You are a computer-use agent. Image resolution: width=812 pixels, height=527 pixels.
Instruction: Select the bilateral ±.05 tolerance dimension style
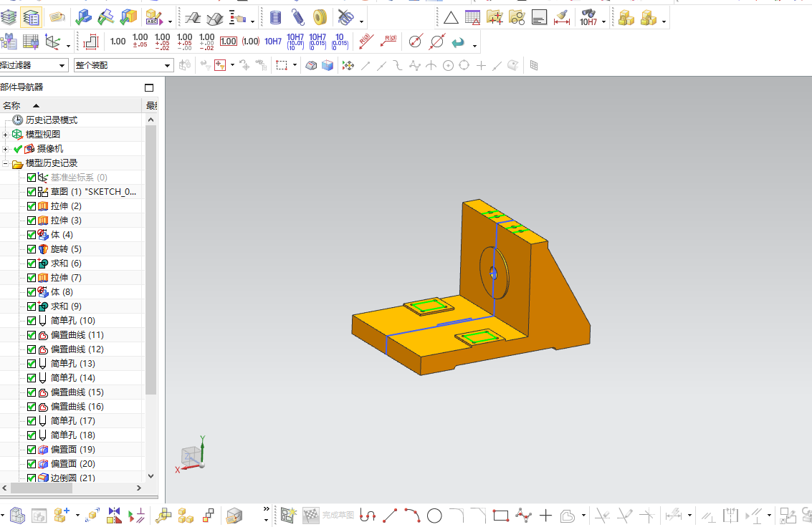[x=140, y=41]
